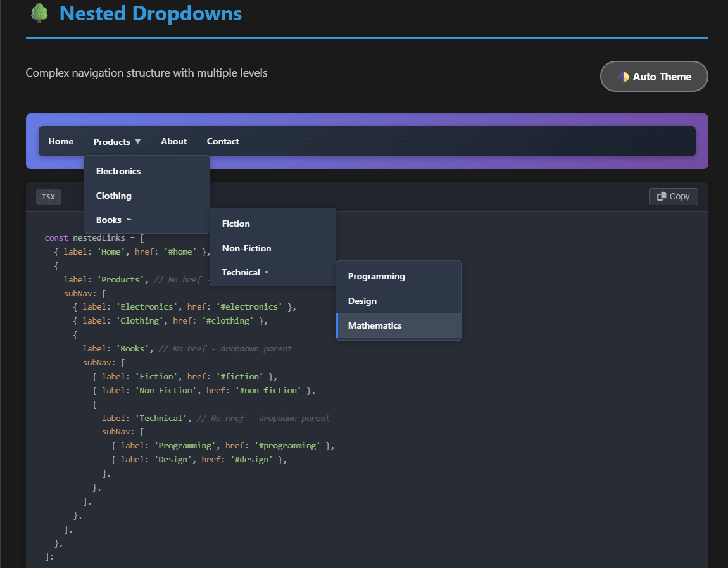Click the half-moon theme icon
Screen dimensions: 728x568
click(624, 76)
